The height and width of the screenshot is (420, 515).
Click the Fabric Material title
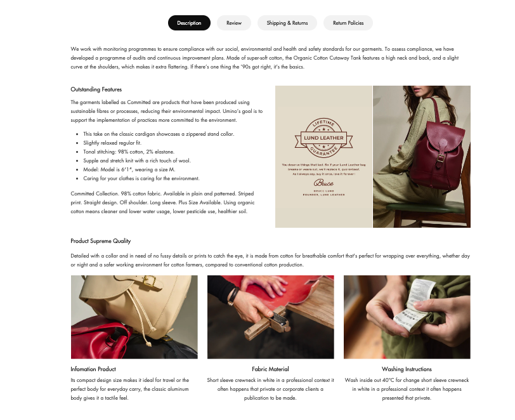(270, 369)
